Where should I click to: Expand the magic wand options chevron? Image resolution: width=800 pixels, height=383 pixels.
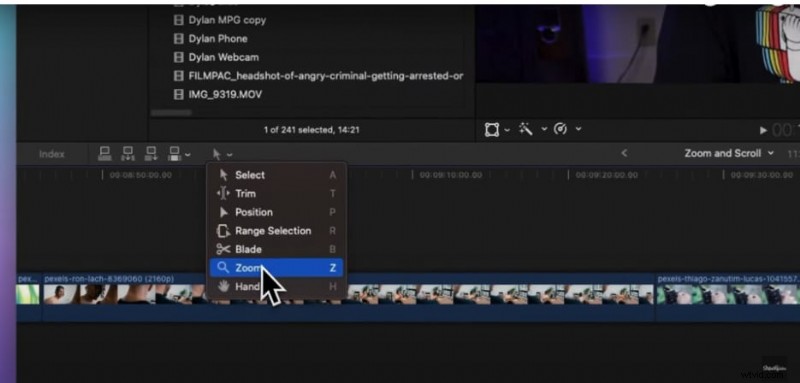pyautogui.click(x=544, y=130)
